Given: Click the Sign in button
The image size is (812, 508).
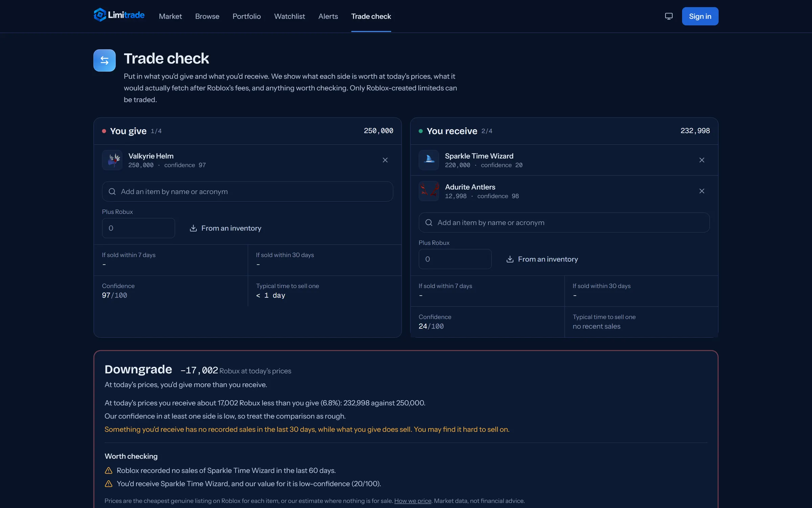Looking at the screenshot, I should point(700,16).
